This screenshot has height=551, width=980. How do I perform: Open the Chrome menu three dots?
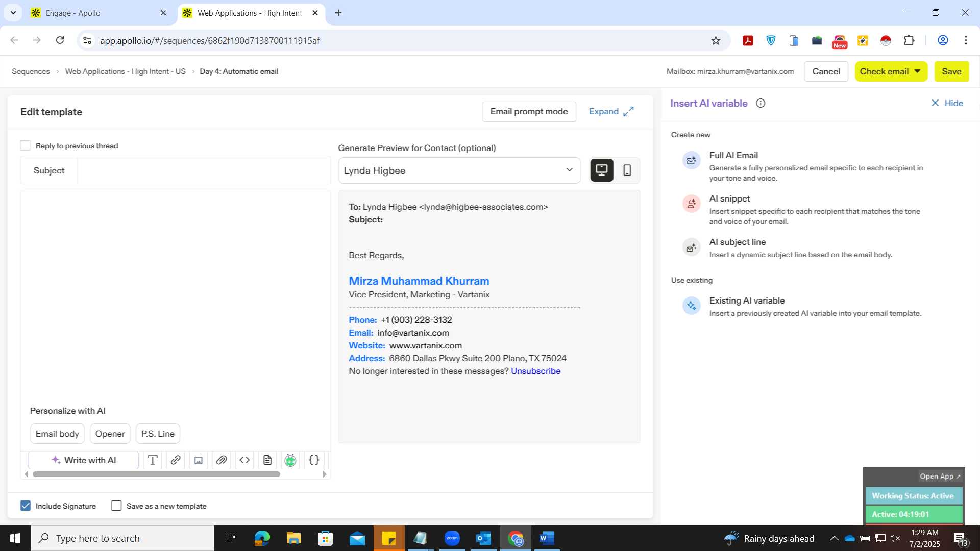click(x=966, y=41)
